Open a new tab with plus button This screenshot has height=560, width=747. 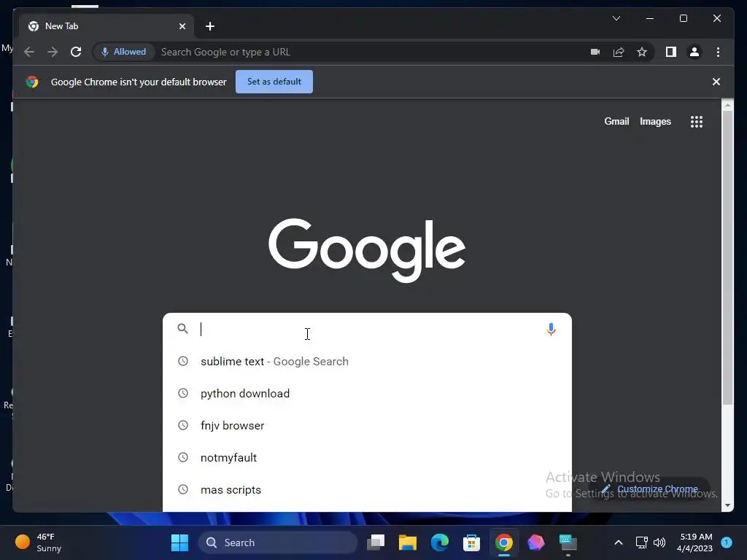(x=210, y=26)
